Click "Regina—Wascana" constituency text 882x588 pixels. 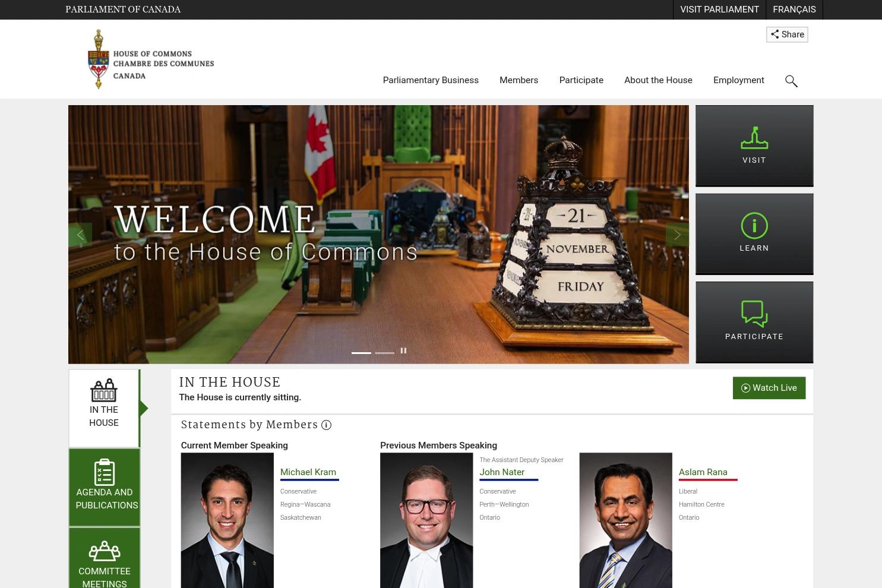(305, 504)
